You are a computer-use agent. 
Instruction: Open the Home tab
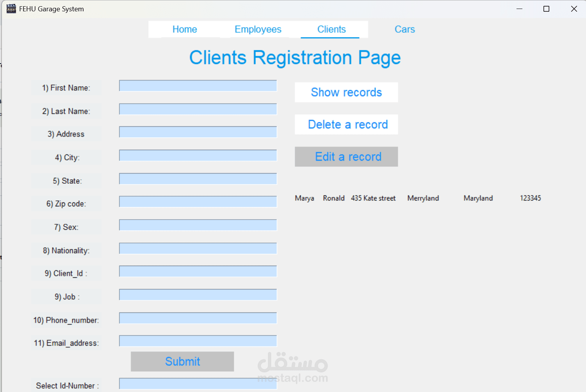coord(185,29)
